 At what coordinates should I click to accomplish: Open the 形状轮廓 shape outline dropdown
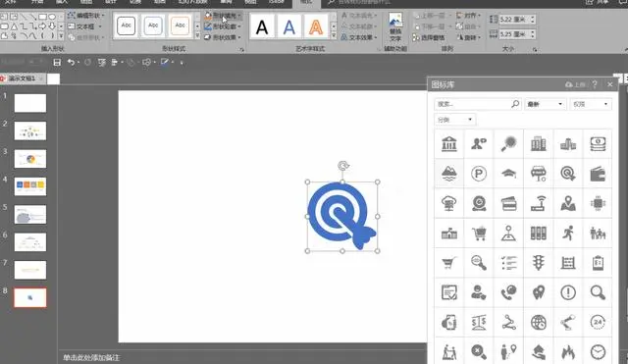pos(223,26)
